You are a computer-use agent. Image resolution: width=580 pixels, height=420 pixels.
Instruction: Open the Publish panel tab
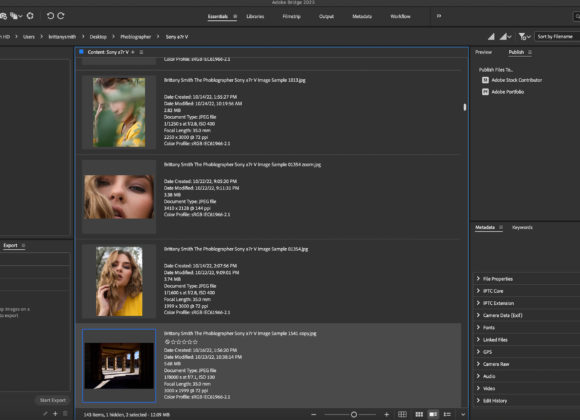516,52
